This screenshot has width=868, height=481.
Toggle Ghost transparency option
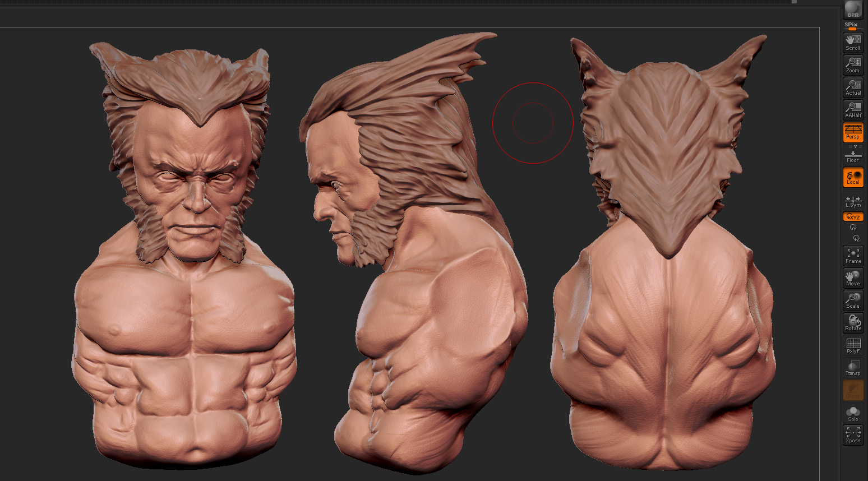(x=853, y=390)
